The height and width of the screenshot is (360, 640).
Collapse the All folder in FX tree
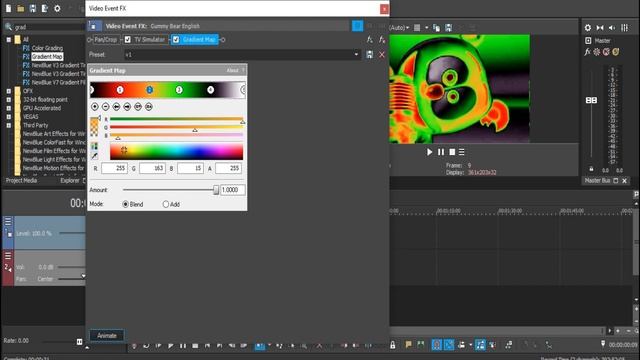(9, 40)
